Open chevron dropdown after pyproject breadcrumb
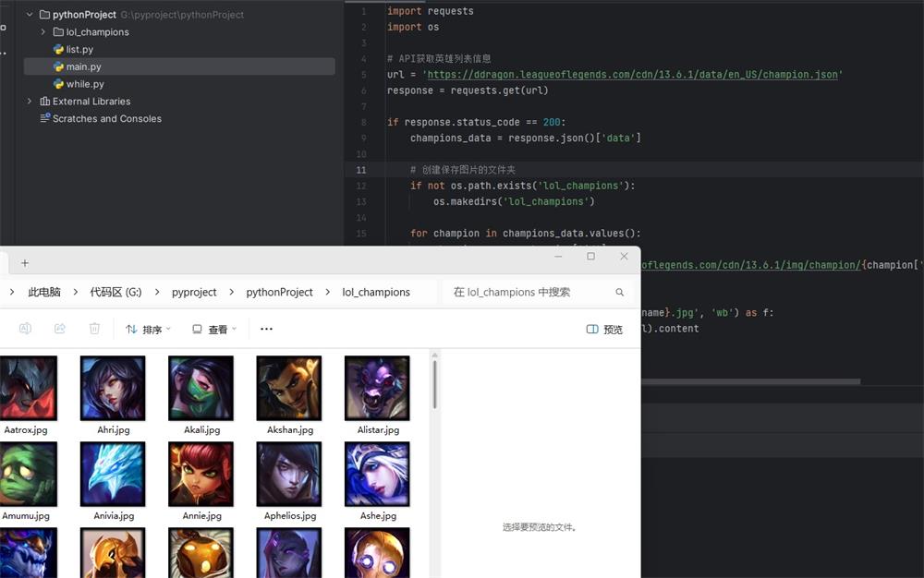The height and width of the screenshot is (578, 924). point(232,292)
